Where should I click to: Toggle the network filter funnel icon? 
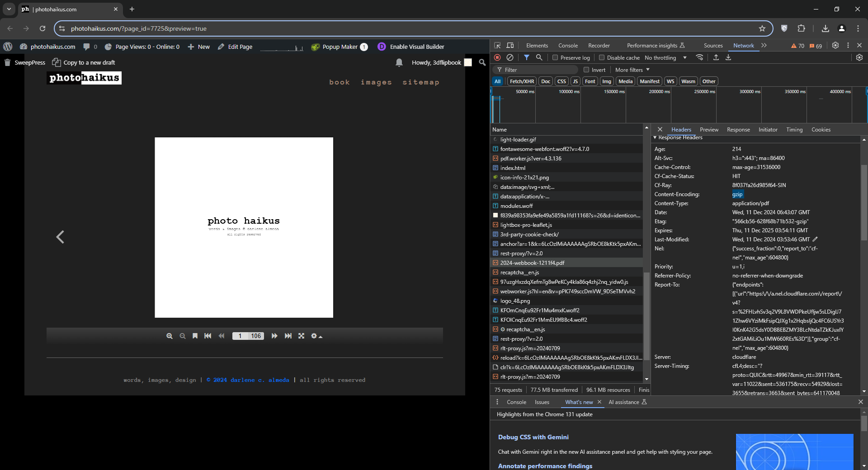click(x=527, y=57)
